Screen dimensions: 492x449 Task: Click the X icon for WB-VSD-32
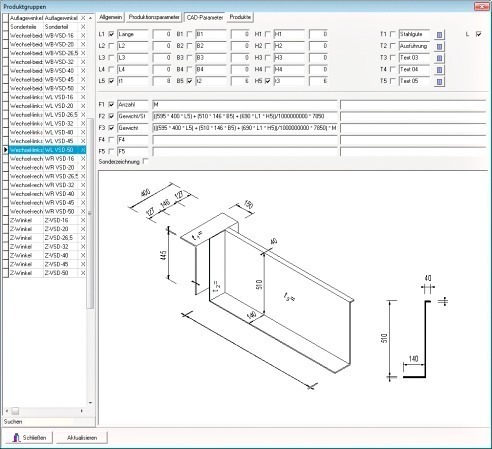pyautogui.click(x=83, y=62)
